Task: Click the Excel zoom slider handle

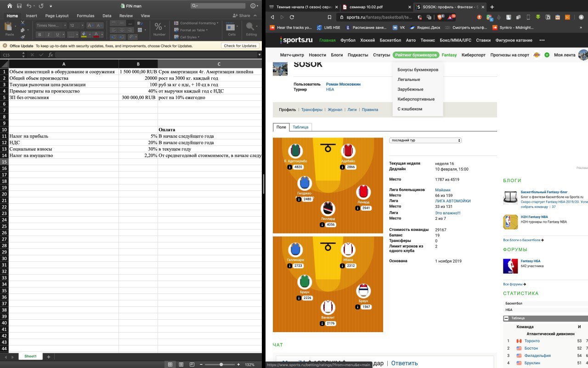Action: point(221,364)
